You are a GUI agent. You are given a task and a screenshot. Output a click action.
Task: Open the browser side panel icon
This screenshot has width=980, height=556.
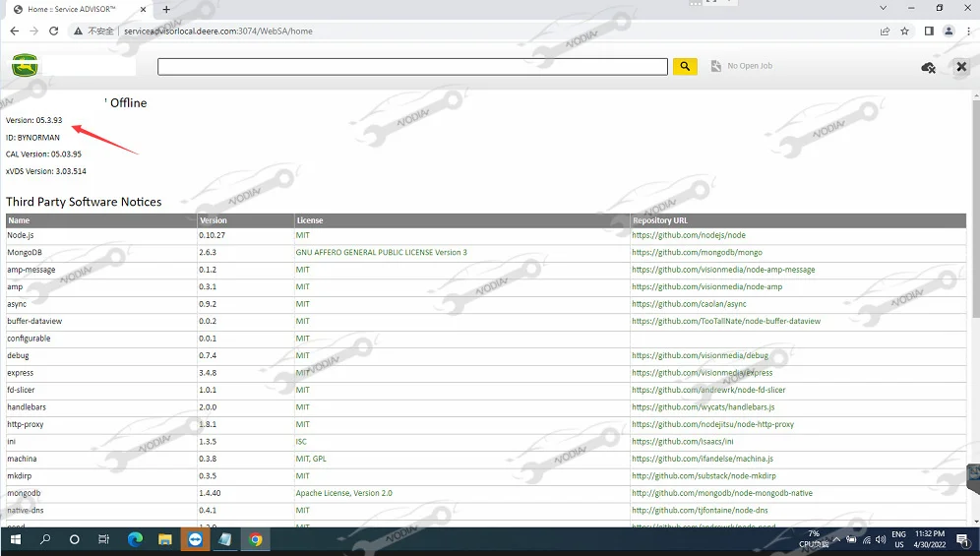(x=929, y=31)
